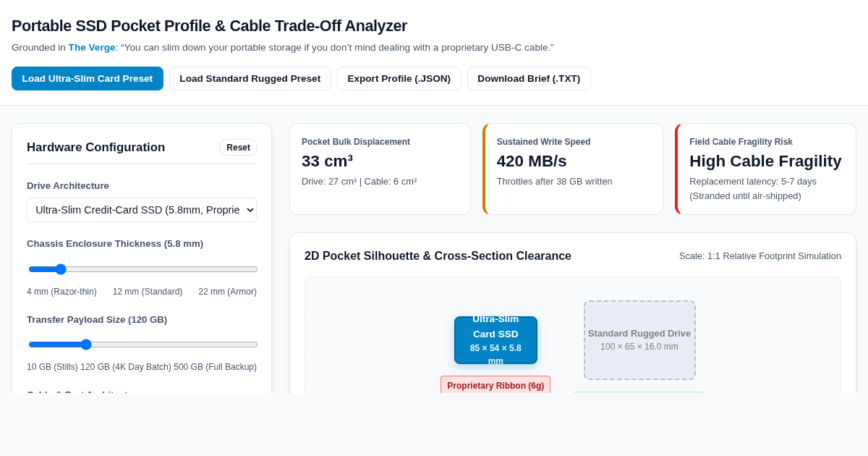Click the Pocket Bulk Displacement card
This screenshot has height=456, width=868.
[x=380, y=169]
